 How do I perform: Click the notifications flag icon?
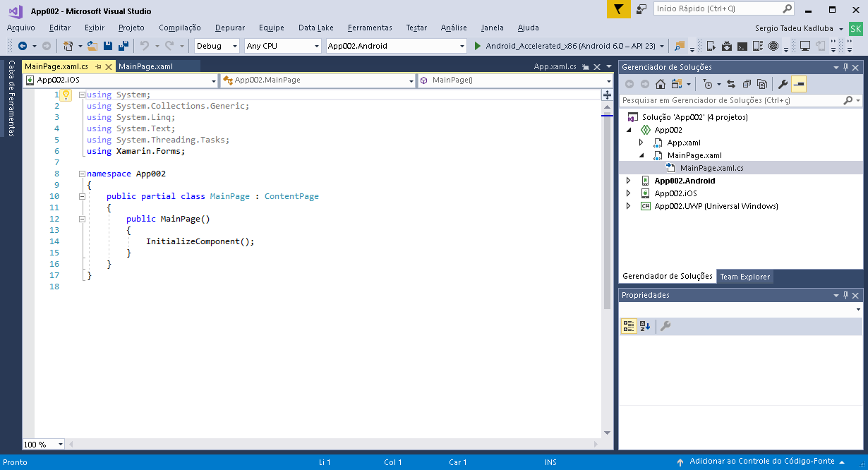(x=619, y=9)
